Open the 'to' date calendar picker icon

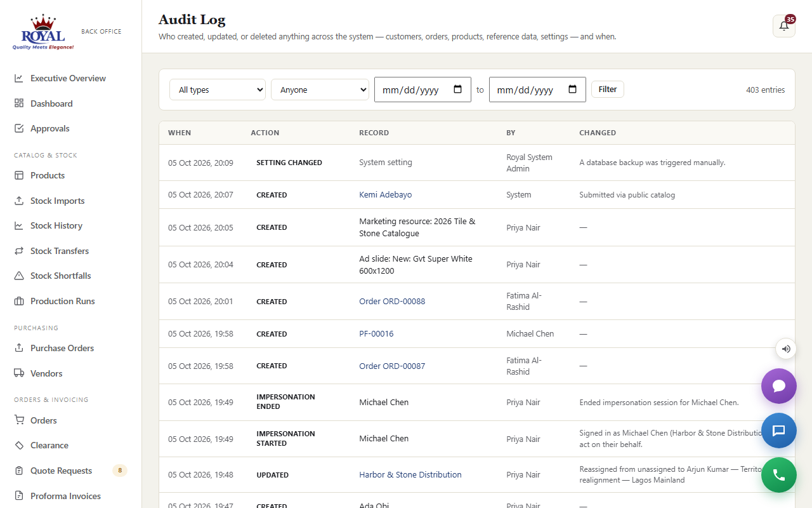(573, 90)
